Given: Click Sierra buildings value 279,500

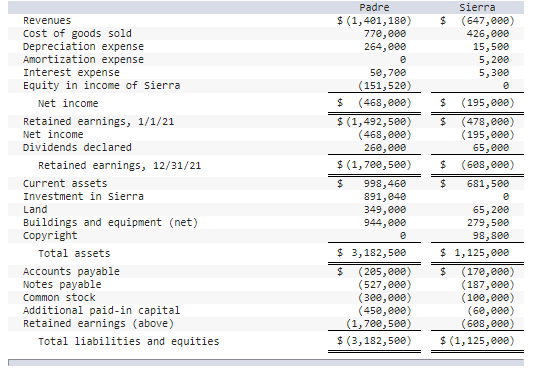Looking at the screenshot, I should click(488, 223).
